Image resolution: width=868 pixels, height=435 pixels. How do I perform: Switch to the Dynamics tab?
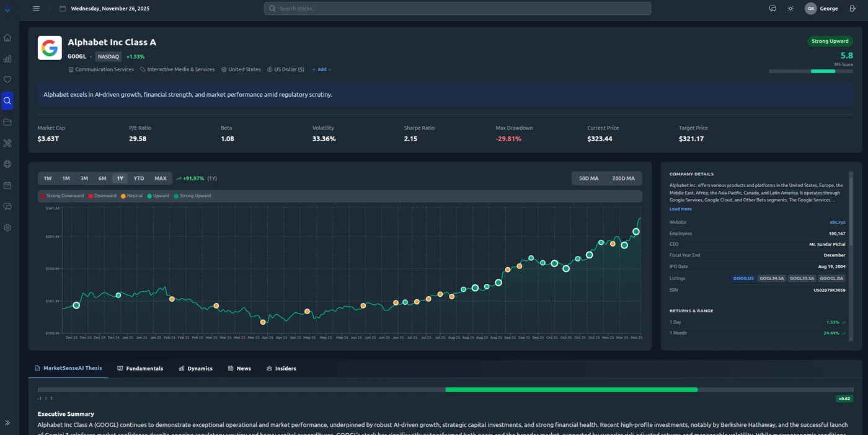click(195, 369)
